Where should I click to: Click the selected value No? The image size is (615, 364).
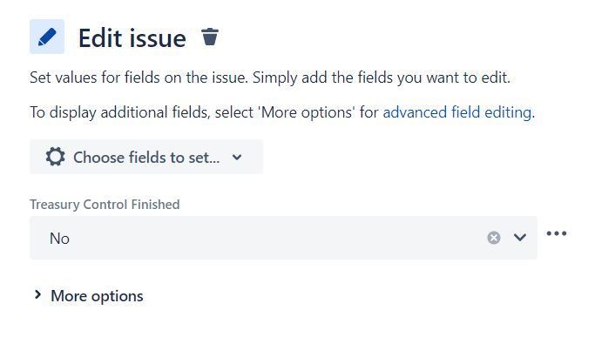pyautogui.click(x=59, y=239)
